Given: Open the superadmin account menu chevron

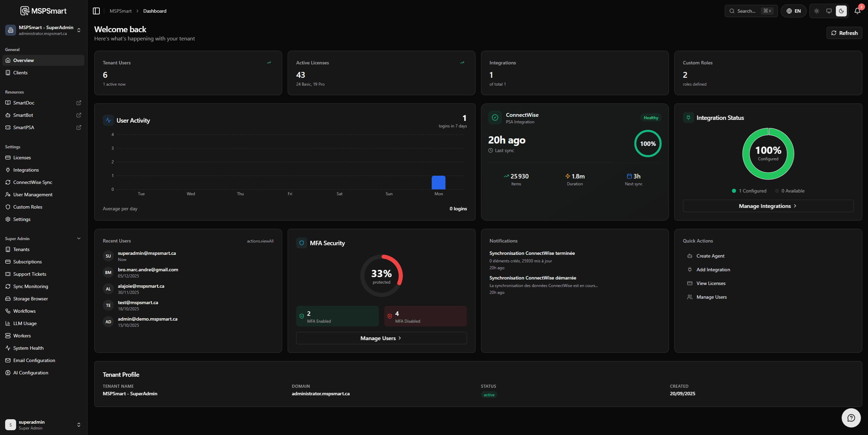Looking at the screenshot, I should coord(79,424).
